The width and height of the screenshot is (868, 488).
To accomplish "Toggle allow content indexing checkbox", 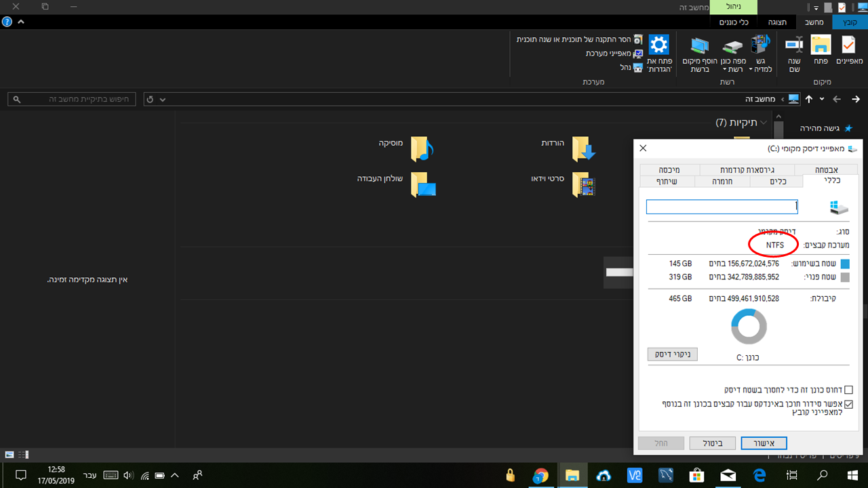I will (848, 404).
